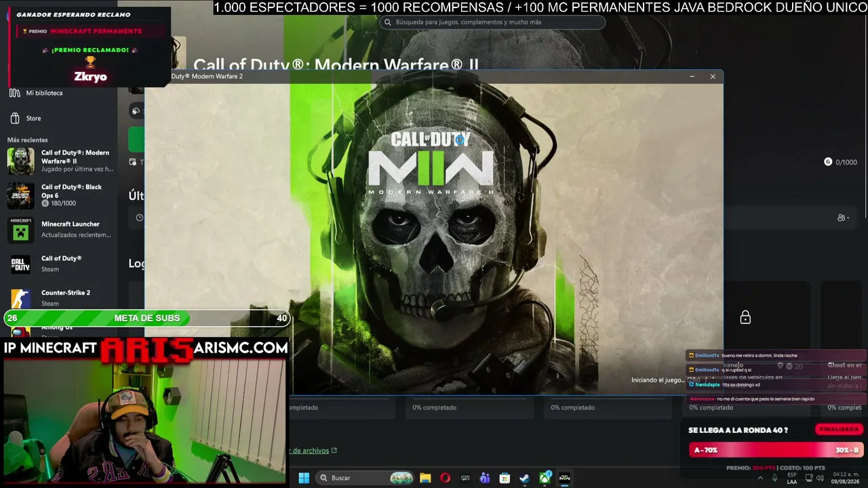Open Mi biblioteca in the Xbox sidebar
868x488 pixels.
pos(44,93)
